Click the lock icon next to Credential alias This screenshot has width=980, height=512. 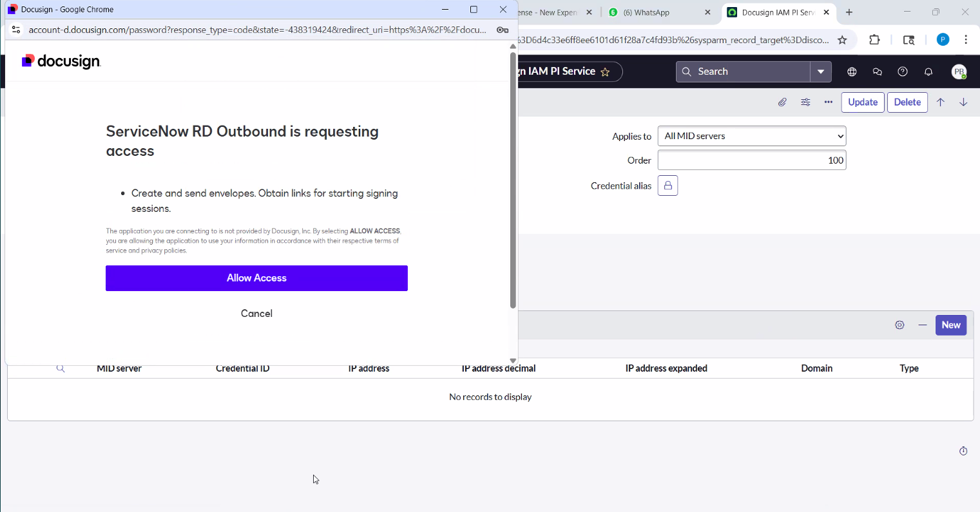pos(668,185)
